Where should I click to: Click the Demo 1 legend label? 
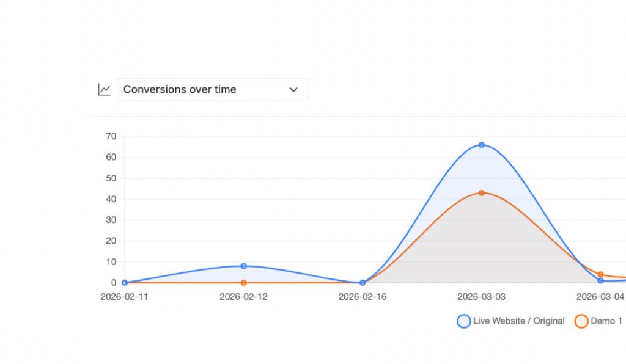(606, 321)
